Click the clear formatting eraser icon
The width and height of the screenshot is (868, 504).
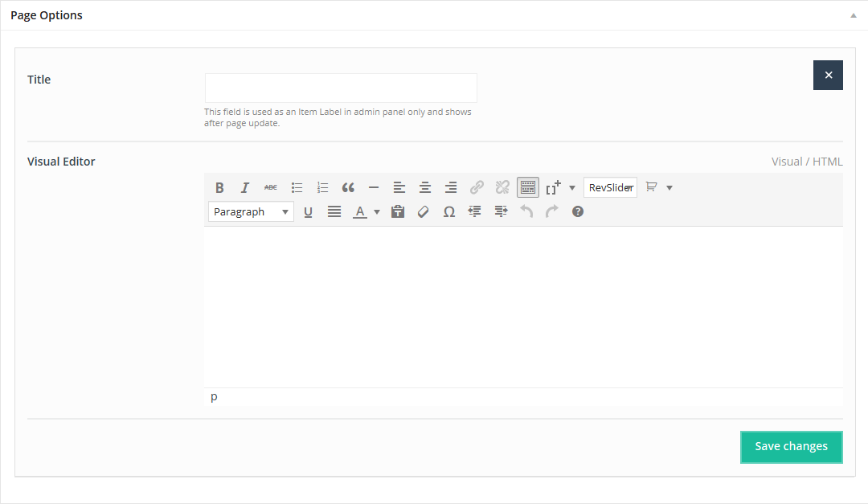[424, 211]
